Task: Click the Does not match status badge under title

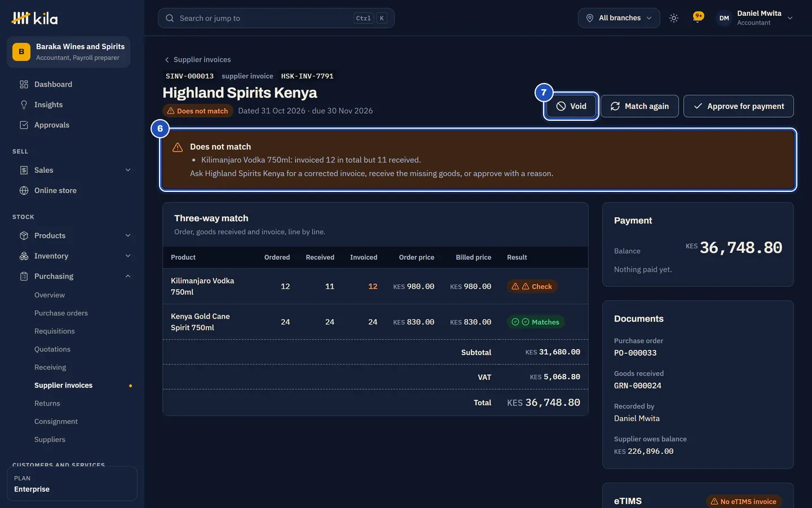Action: click(x=197, y=111)
